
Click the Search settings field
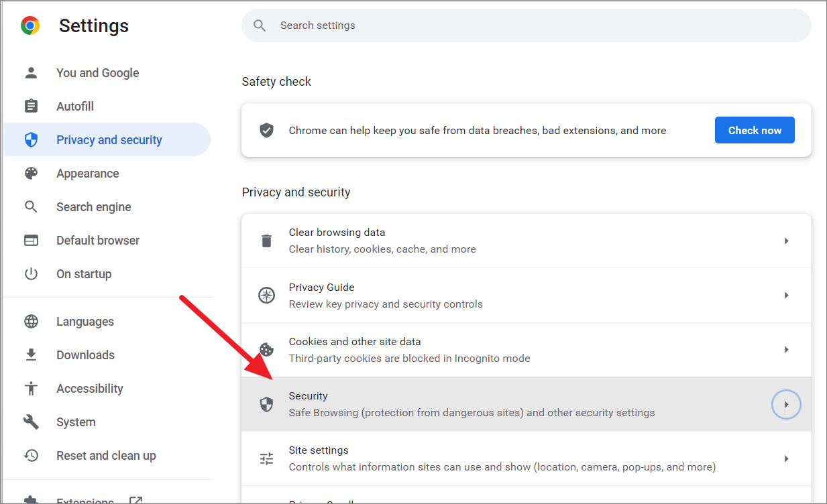tap(527, 25)
